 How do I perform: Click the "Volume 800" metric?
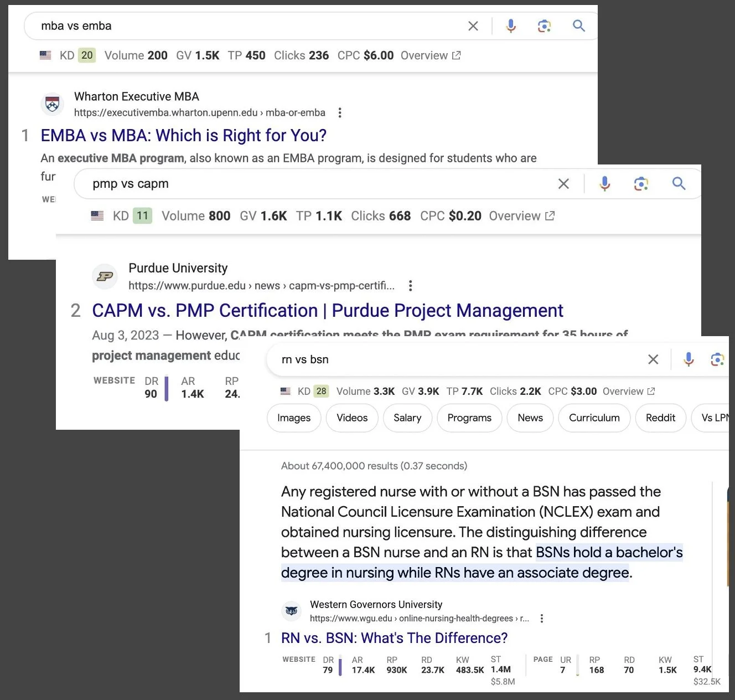196,216
